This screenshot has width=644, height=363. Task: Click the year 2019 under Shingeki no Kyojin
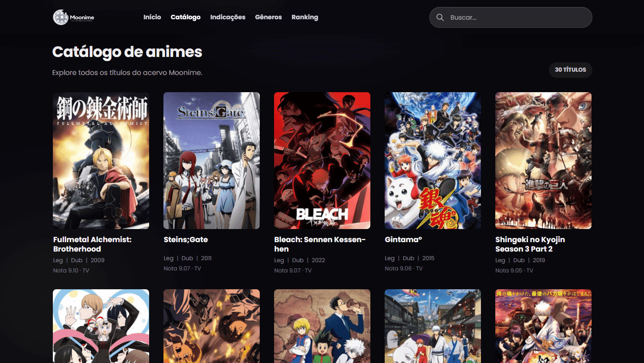[539, 260]
